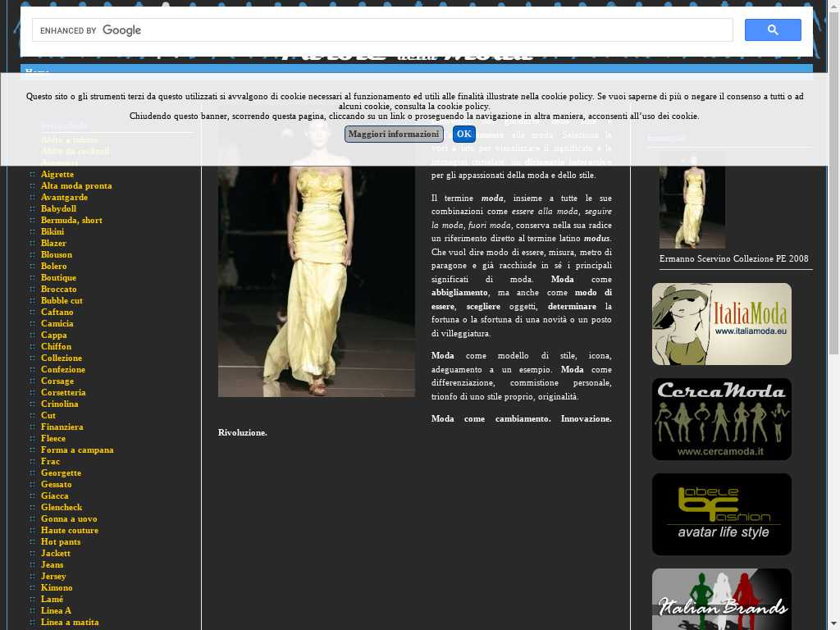Go to the Jersey term

point(53,577)
